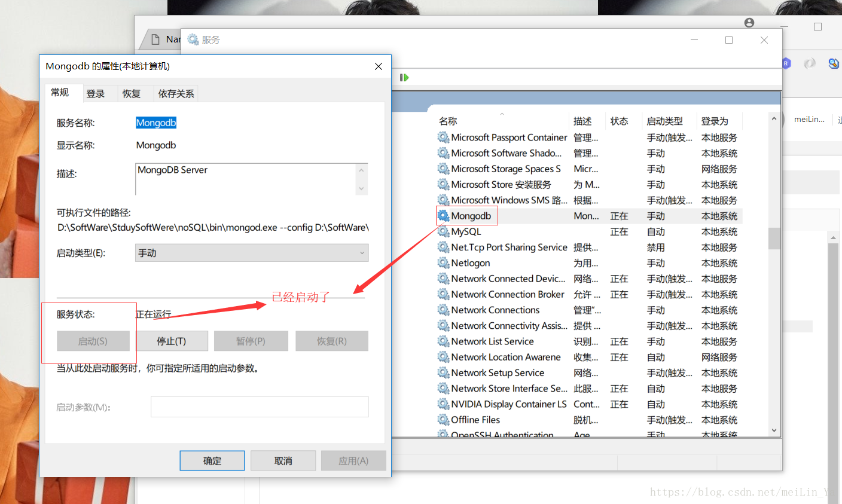The image size is (842, 504).
Task: Click the Microsoft Passport Container gear icon
Action: click(x=443, y=138)
